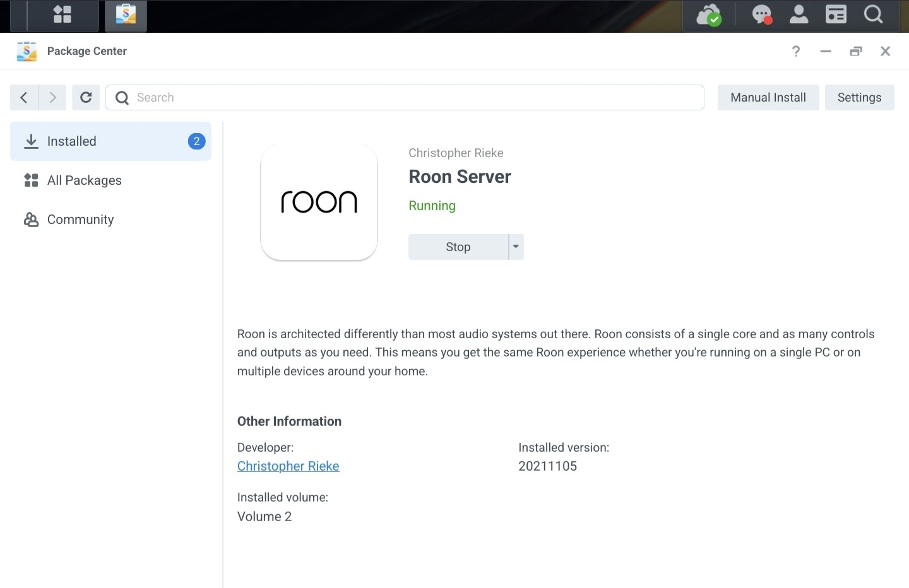
Task: Stop the Roon Server package
Action: pyautogui.click(x=458, y=247)
